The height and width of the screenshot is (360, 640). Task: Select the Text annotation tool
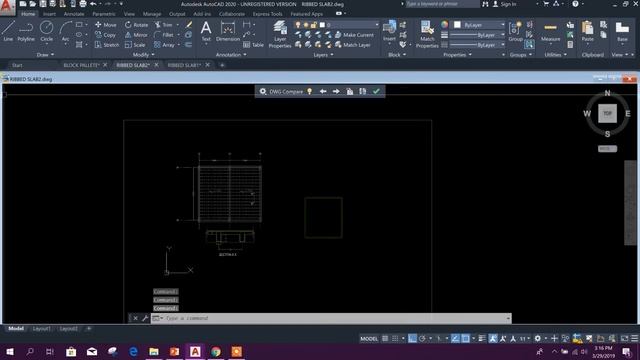pyautogui.click(x=206, y=31)
